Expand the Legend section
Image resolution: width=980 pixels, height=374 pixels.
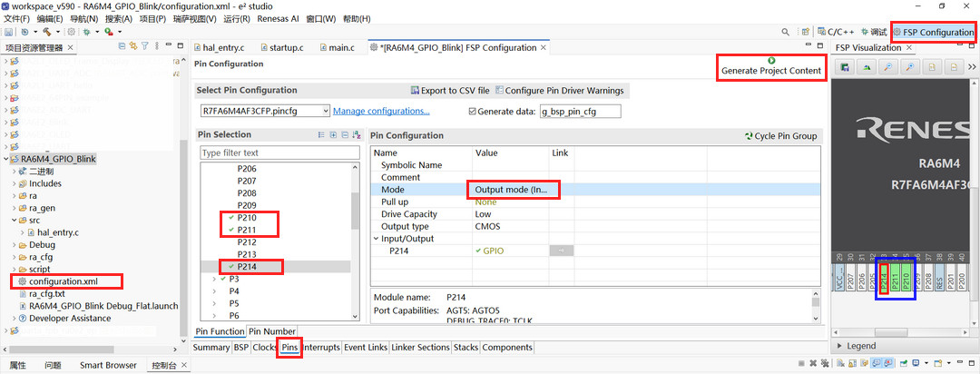(x=839, y=346)
